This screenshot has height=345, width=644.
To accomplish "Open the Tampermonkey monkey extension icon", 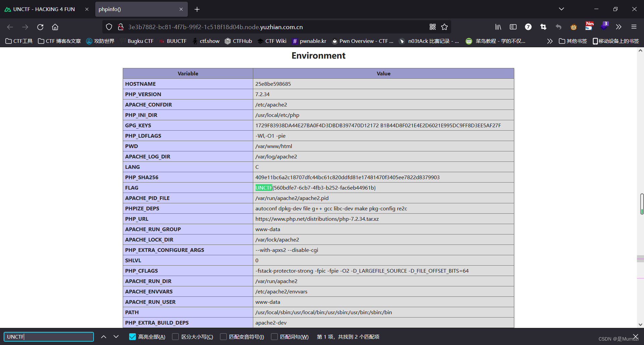I will 573,27.
